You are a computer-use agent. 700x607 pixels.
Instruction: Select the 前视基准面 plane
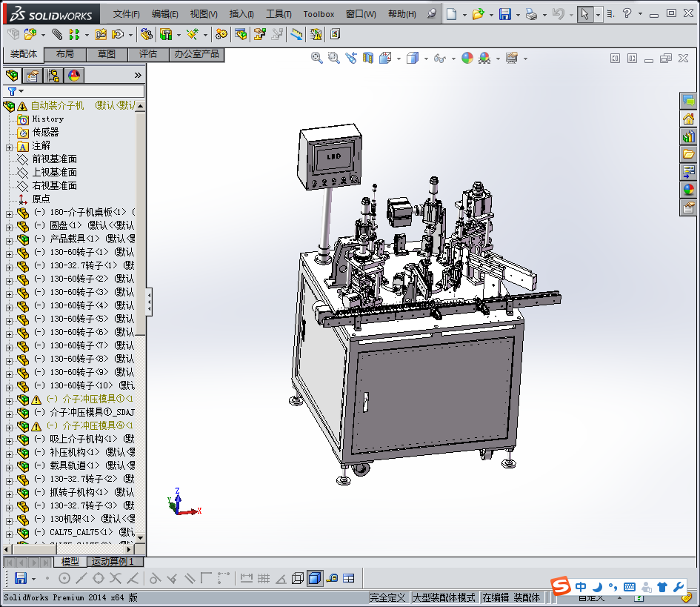pos(55,159)
